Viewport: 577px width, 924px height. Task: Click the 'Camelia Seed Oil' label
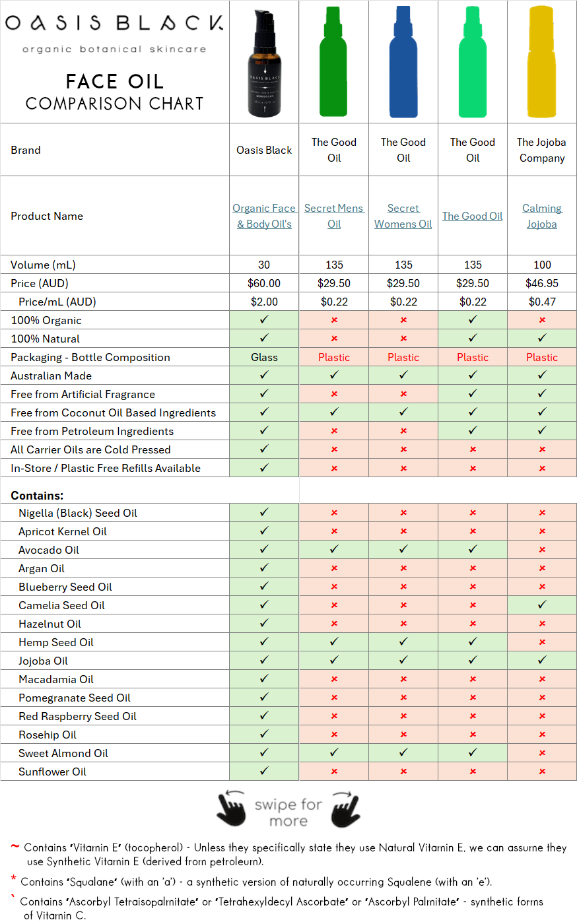click(61, 605)
